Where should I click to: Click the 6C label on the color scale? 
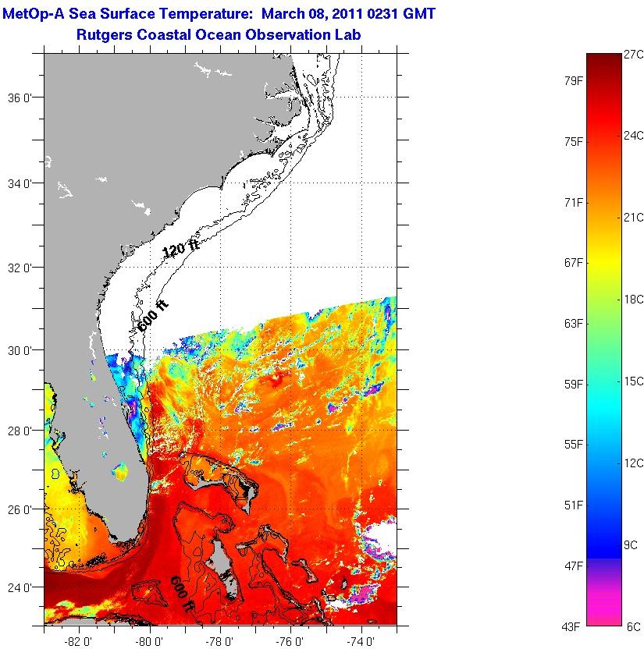point(634,626)
